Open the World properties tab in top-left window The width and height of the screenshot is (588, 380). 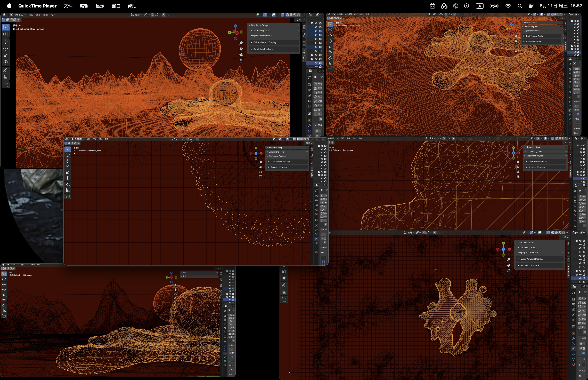point(309,106)
